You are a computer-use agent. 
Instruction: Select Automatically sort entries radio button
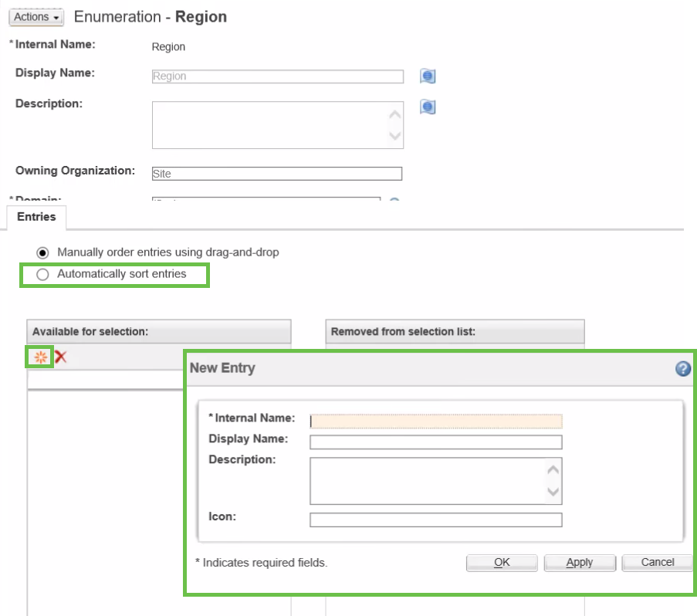(x=42, y=274)
